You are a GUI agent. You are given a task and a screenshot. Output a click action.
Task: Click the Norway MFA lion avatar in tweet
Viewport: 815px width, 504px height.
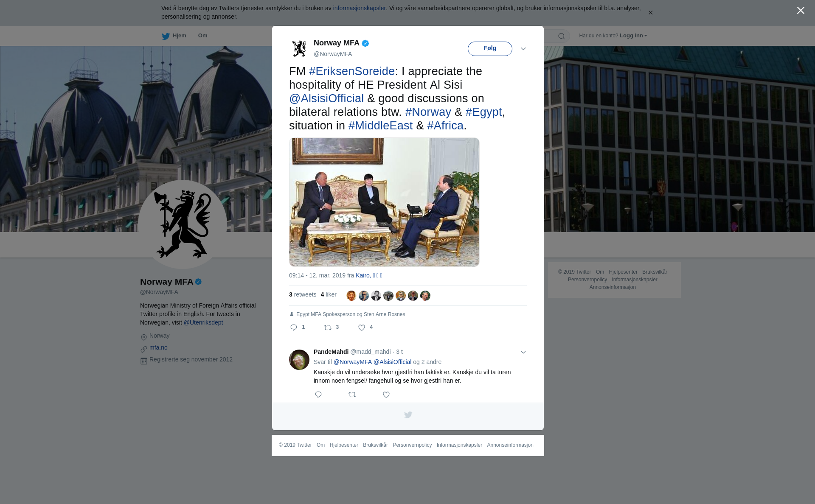click(299, 49)
